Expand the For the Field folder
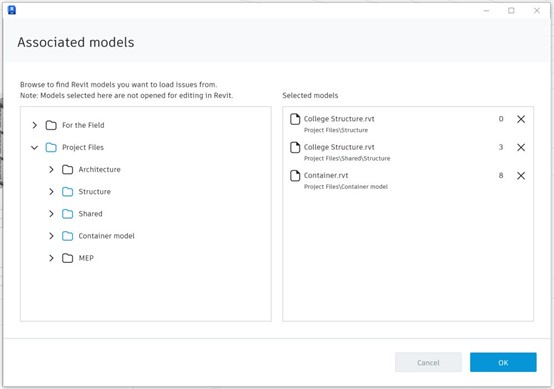This screenshot has width=554, height=389. coord(35,125)
